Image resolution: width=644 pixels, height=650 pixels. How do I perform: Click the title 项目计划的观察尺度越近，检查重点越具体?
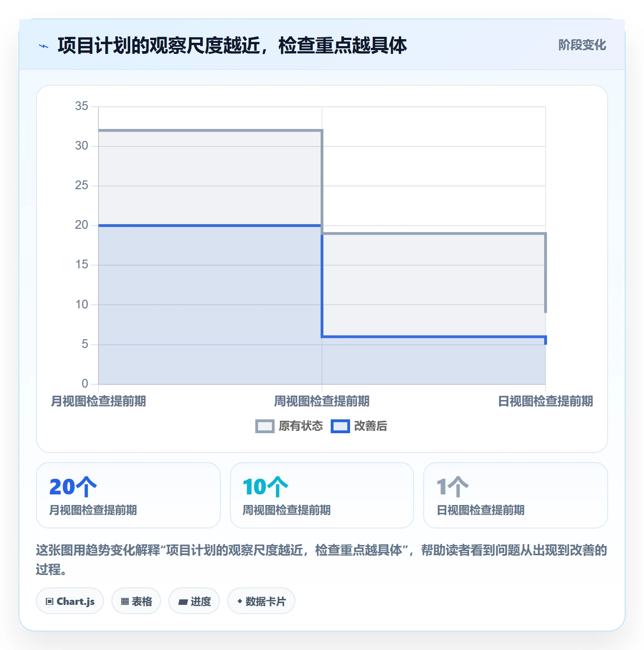[232, 46]
